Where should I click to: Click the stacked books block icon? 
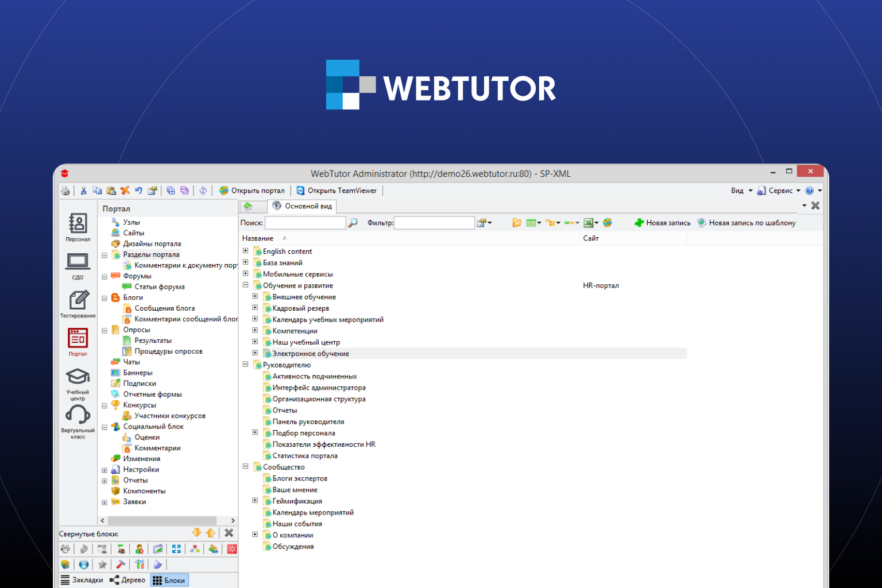point(65,564)
